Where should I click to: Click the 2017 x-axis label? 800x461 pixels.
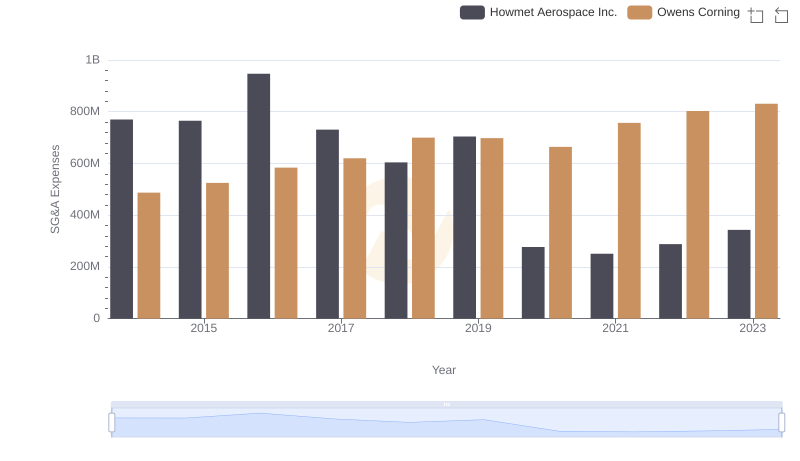tap(341, 328)
